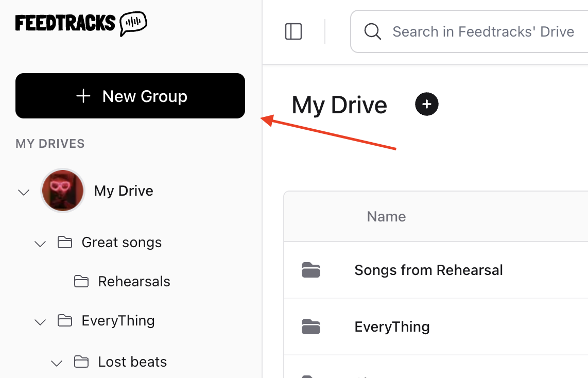Collapse the My Drive tree
Screen dimensions: 588x378
tap(24, 192)
